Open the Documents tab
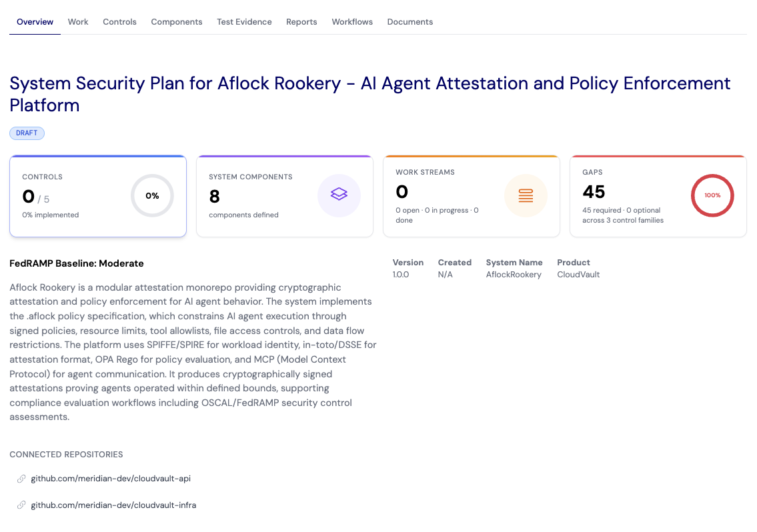Image resolution: width=757 pixels, height=532 pixels. [x=410, y=22]
